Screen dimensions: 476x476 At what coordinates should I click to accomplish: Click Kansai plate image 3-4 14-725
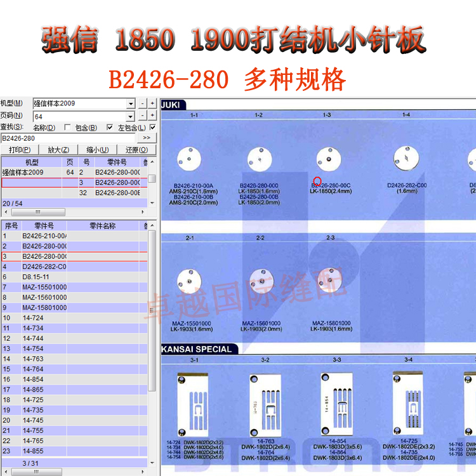(x=407, y=402)
